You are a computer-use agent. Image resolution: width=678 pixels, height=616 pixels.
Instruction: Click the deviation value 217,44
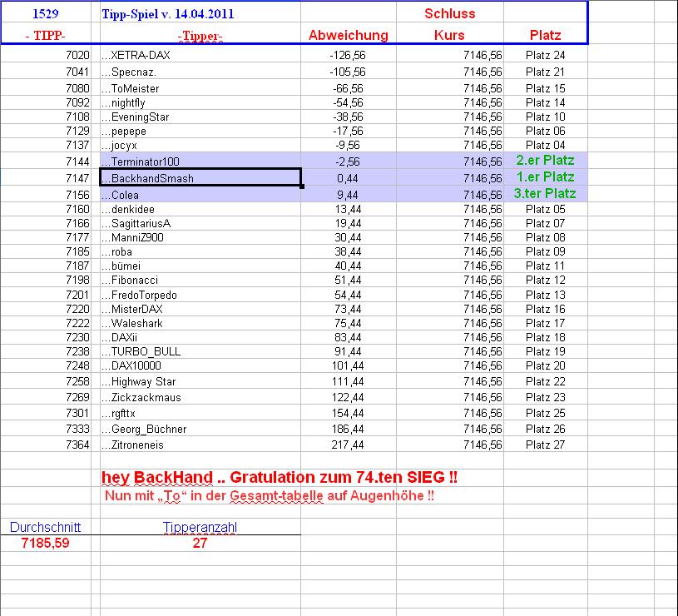click(348, 445)
